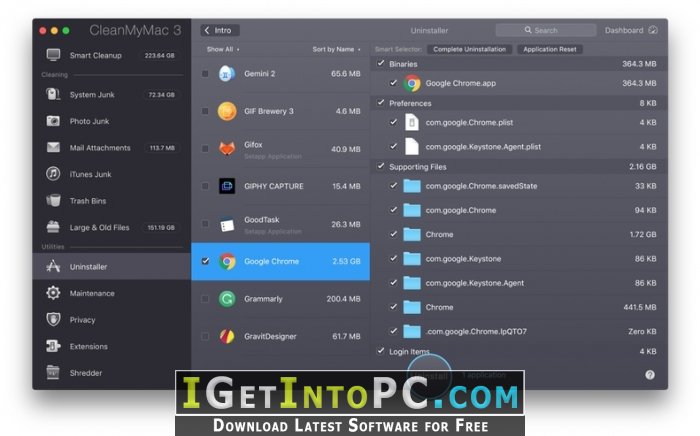Click the Dashboard gauge icon

[653, 30]
